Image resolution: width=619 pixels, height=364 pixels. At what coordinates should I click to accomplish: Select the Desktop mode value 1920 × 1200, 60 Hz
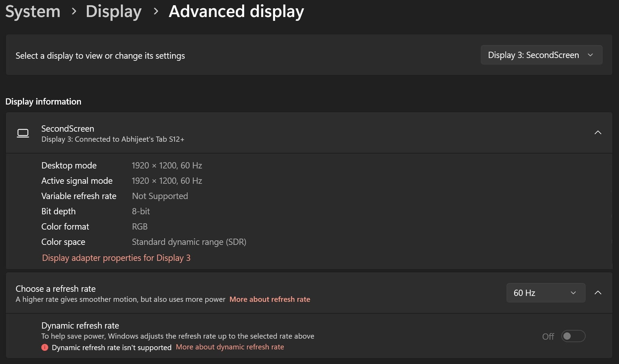point(167,166)
